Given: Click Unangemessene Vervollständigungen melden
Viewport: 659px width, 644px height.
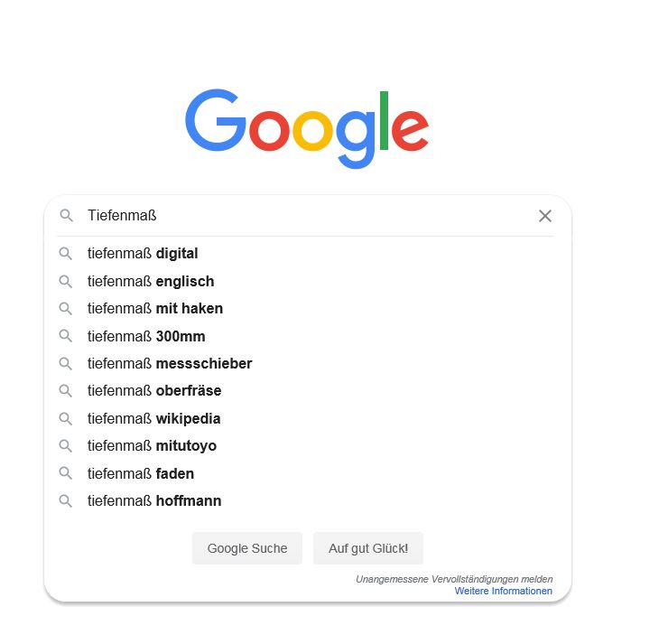Looking at the screenshot, I should click(454, 579).
